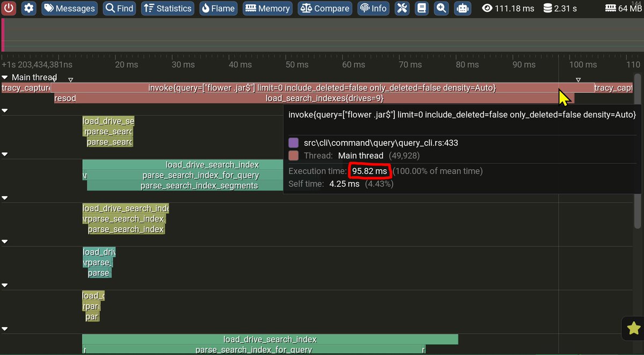
Task: Click the reddish thread color square in tooltip
Action: [294, 156]
